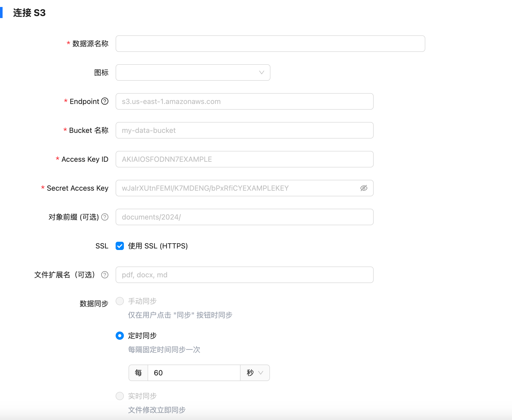Select the 实时同步 radio option
The width and height of the screenshot is (512, 420).
click(x=120, y=396)
